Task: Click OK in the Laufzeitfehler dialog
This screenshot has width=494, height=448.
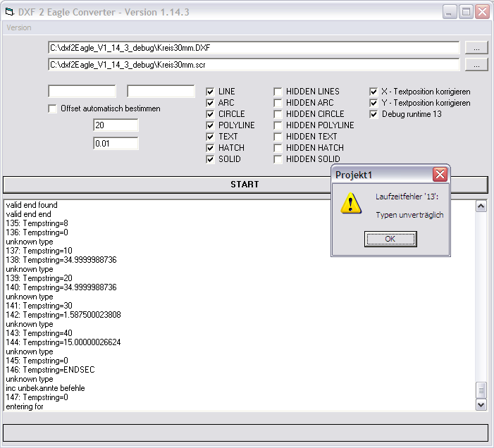Action: point(390,239)
